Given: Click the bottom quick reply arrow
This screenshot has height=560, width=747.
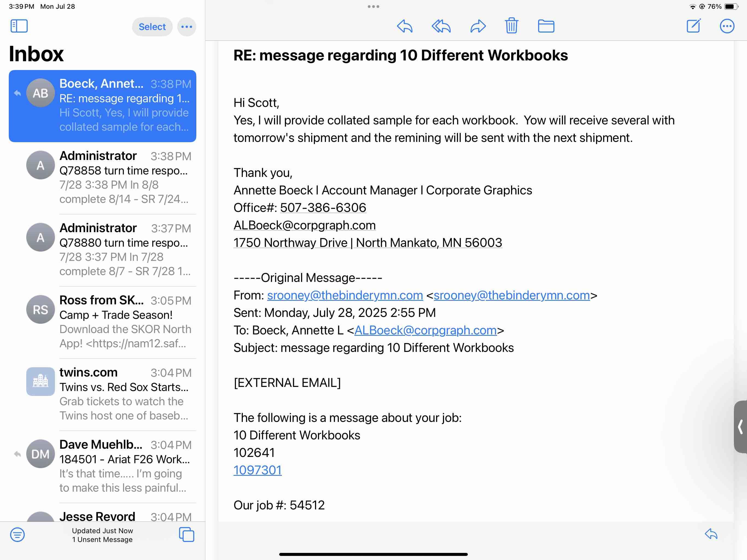Looking at the screenshot, I should click(711, 534).
